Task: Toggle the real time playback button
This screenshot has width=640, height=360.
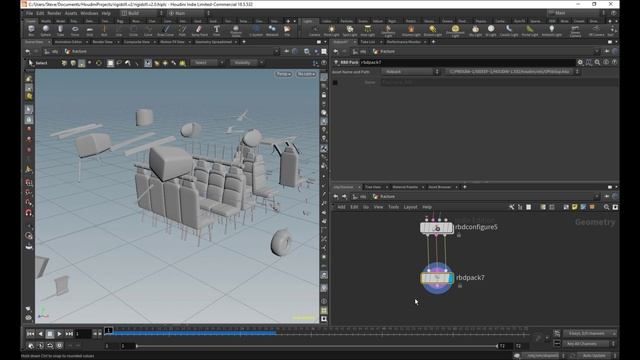Action: tap(31, 346)
